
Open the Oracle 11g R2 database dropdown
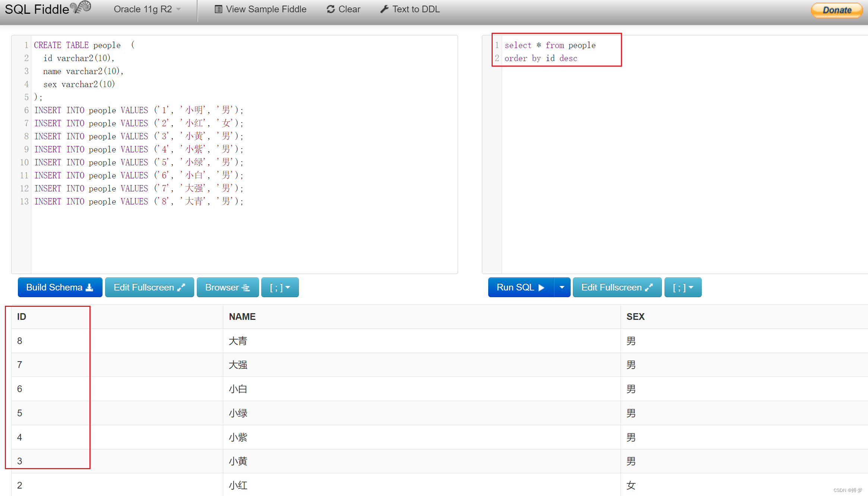coord(147,9)
